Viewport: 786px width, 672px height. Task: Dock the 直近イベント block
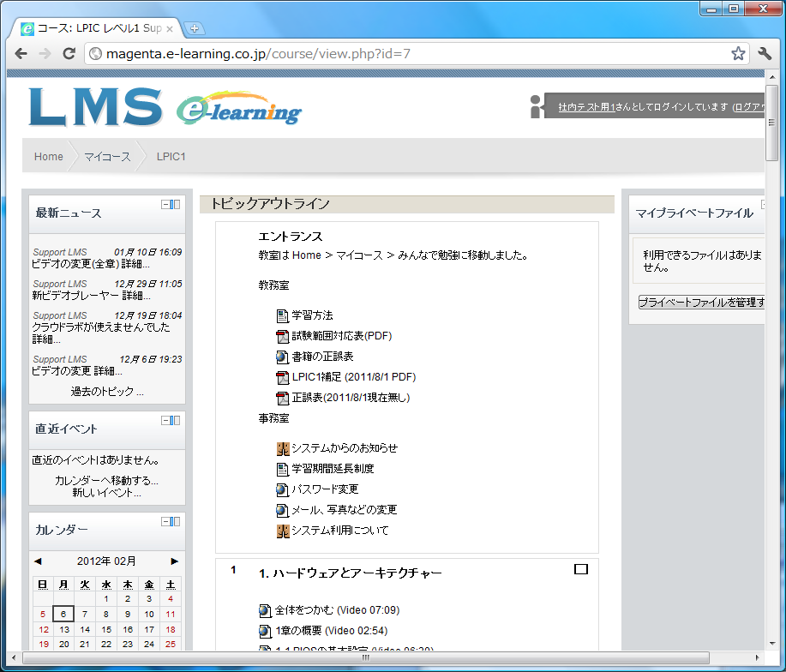coord(175,421)
